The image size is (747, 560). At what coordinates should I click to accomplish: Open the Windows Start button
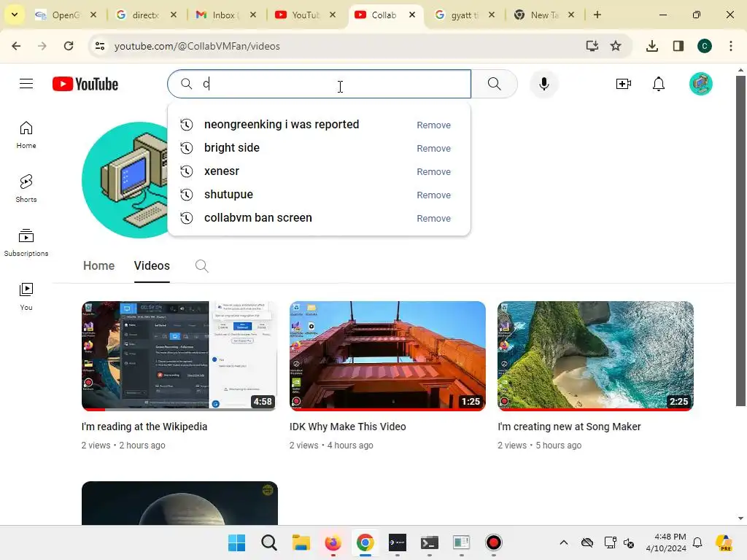tap(237, 542)
